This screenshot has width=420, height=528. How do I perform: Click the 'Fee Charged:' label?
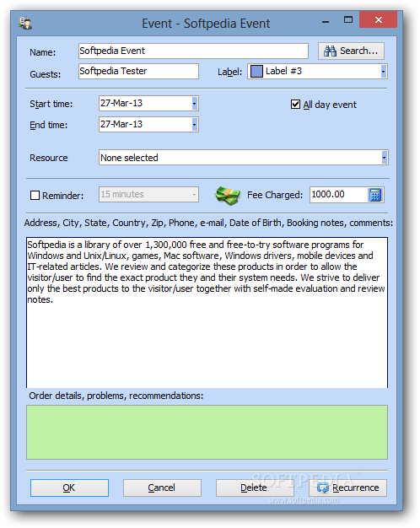(275, 195)
